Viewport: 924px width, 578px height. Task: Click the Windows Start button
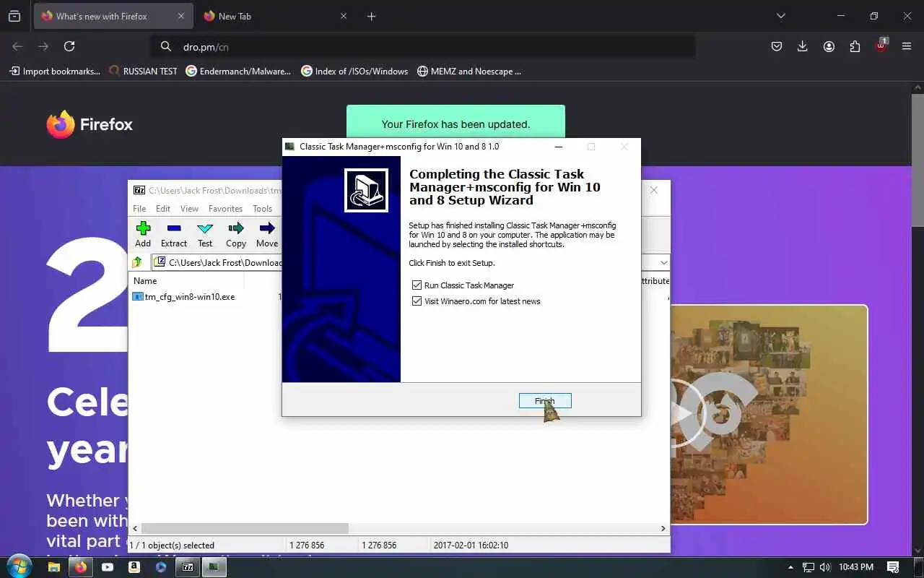tap(18, 566)
